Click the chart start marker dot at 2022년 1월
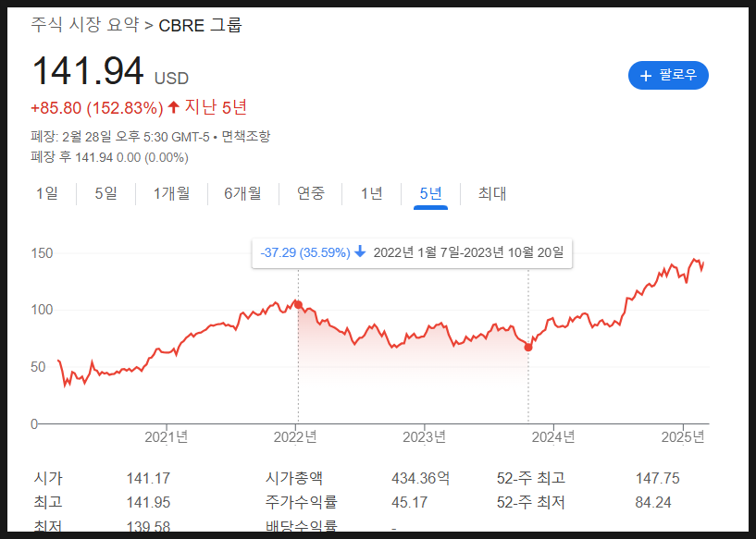This screenshot has height=539, width=756. (299, 305)
